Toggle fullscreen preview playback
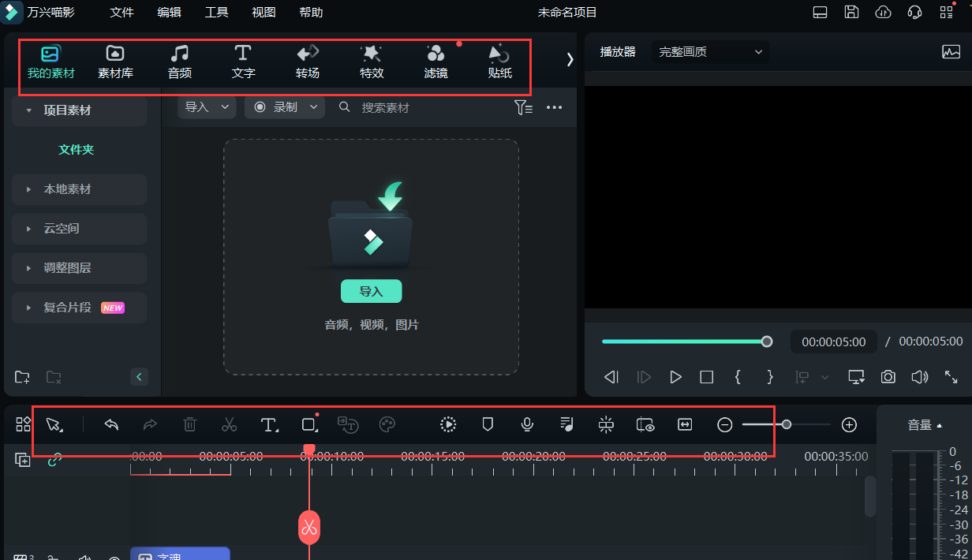The height and width of the screenshot is (560, 972). click(951, 377)
